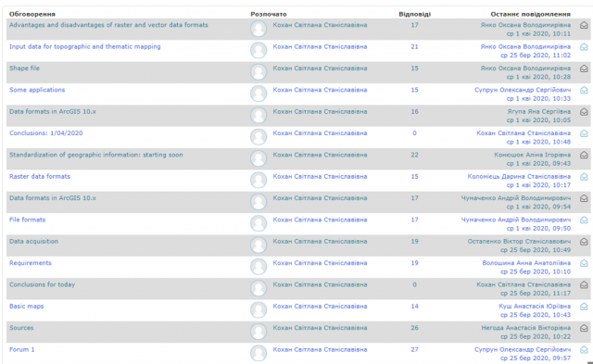This screenshot has width=593, height=364.
Task: Open the Shape file discussion
Action: (24, 68)
